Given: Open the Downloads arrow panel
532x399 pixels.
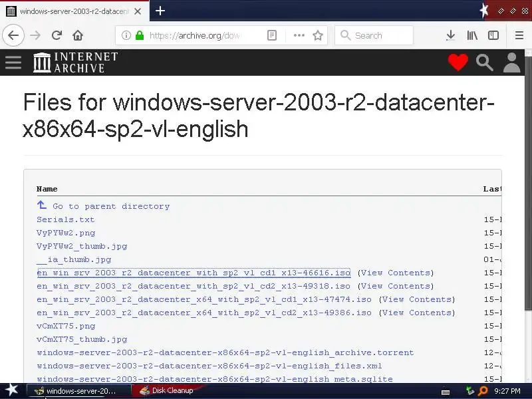Looking at the screenshot, I should pos(451,35).
